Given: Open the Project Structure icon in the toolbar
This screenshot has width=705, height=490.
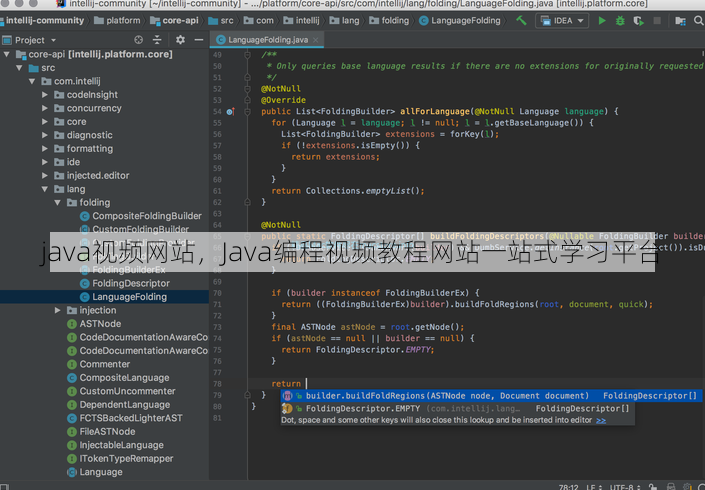Looking at the screenshot, I should [680, 21].
